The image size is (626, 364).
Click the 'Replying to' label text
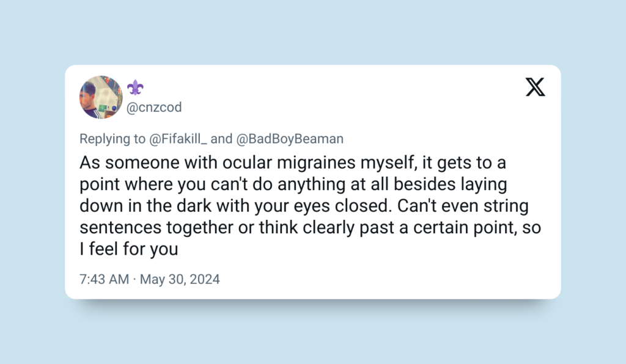pyautogui.click(x=112, y=139)
